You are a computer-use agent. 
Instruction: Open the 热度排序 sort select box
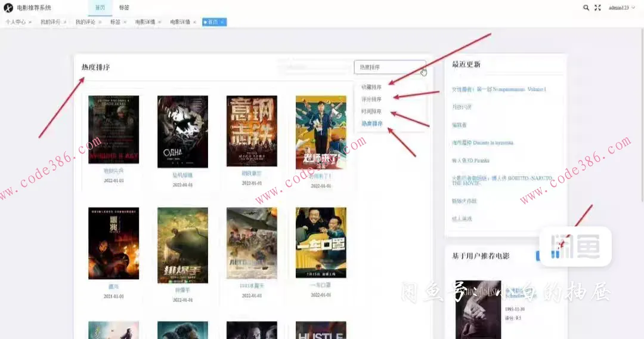tap(390, 67)
